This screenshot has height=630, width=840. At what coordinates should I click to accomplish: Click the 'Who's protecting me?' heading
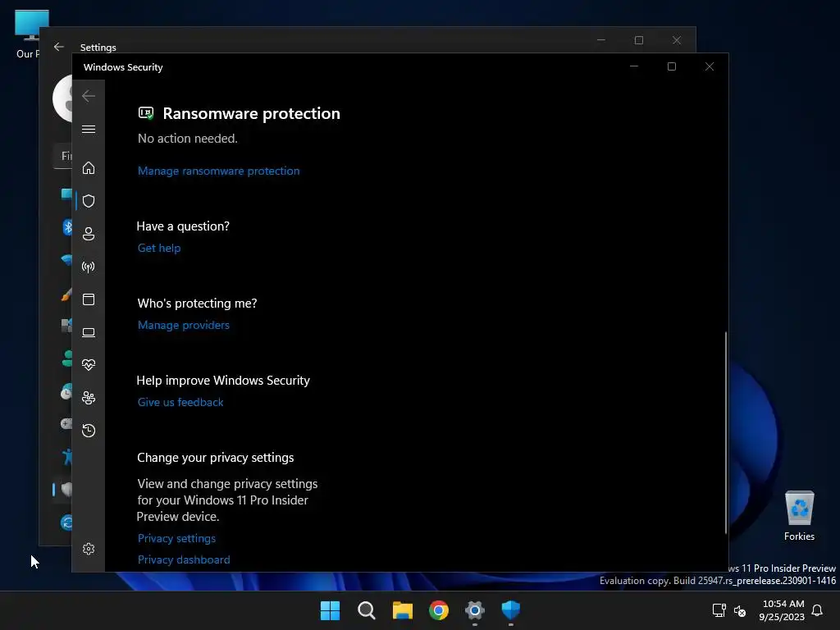(197, 304)
